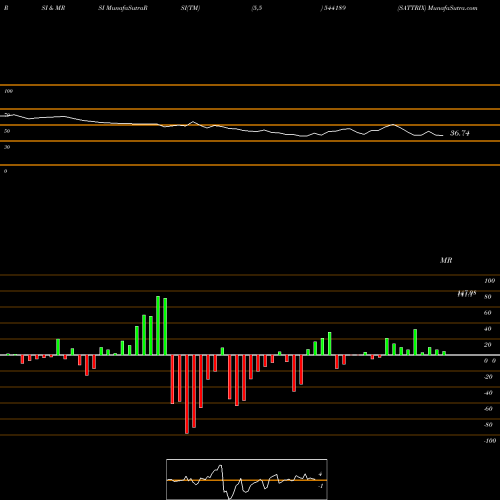Select the 100 label on the RSI axis

8,91
